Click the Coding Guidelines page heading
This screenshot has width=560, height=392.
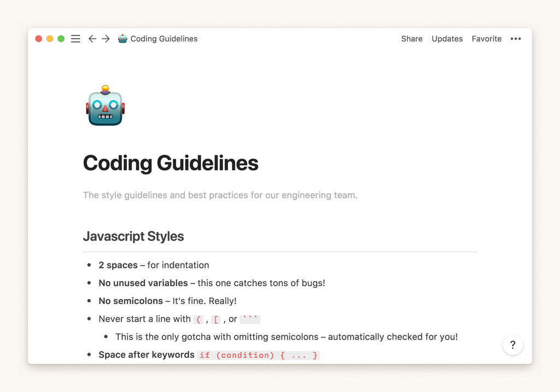[171, 163]
